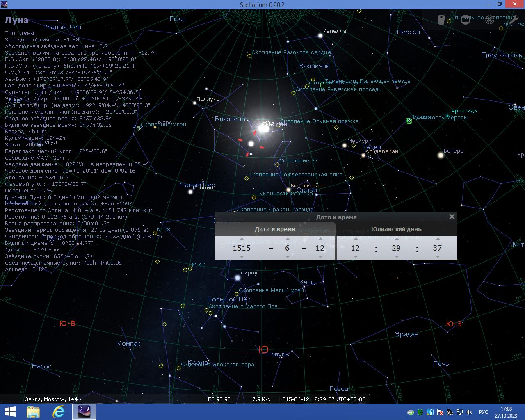Image resolution: width=525 pixels, height=420 pixels.
Task: Click the constellation label Возничий
Action: click(315, 66)
